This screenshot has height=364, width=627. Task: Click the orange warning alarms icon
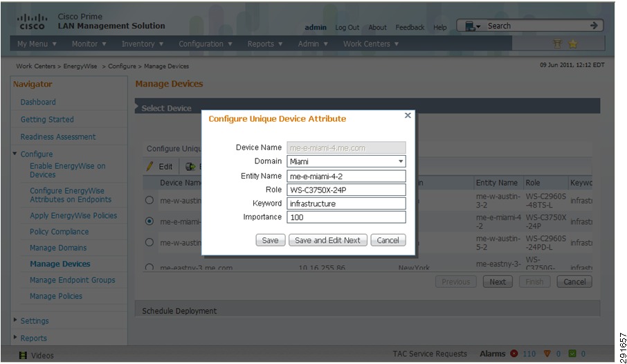pos(547,354)
